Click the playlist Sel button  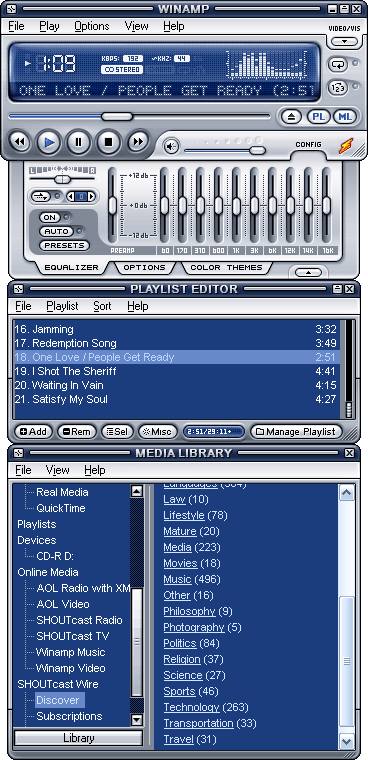[117, 431]
